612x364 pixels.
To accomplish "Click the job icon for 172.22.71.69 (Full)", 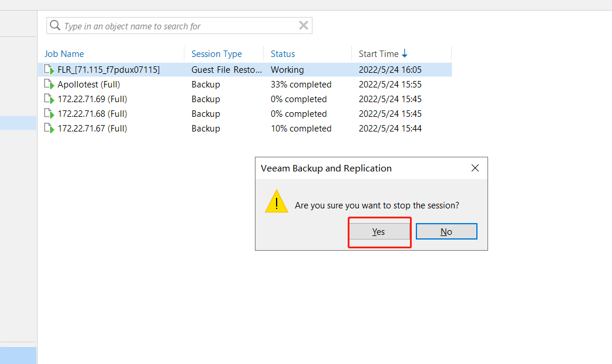I will [x=49, y=99].
